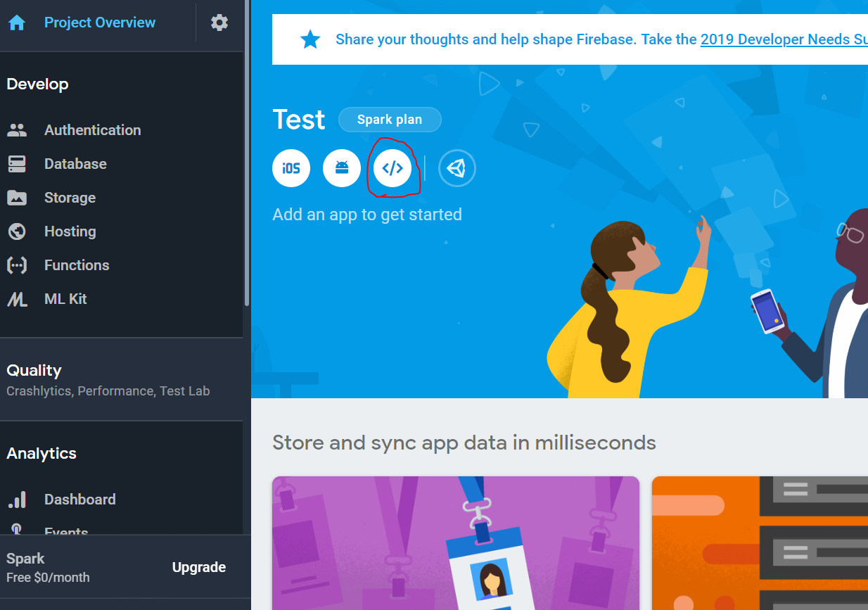
Task: Add a web app via code icon
Action: pyautogui.click(x=392, y=168)
